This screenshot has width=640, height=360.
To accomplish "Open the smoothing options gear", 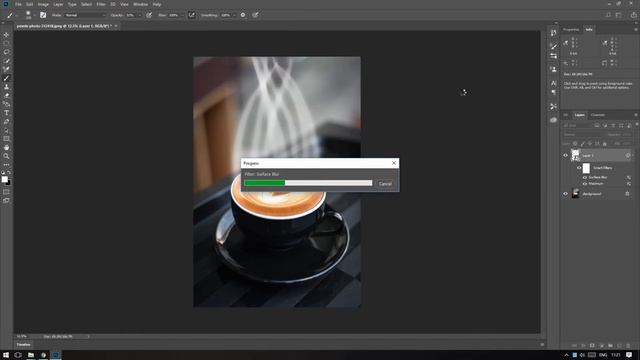I will pos(243,15).
